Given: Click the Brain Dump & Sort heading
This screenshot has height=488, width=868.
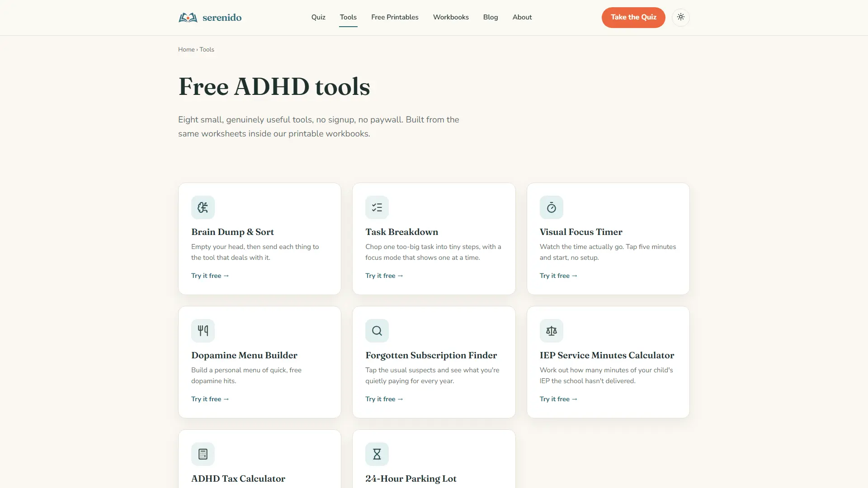Looking at the screenshot, I should (232, 232).
